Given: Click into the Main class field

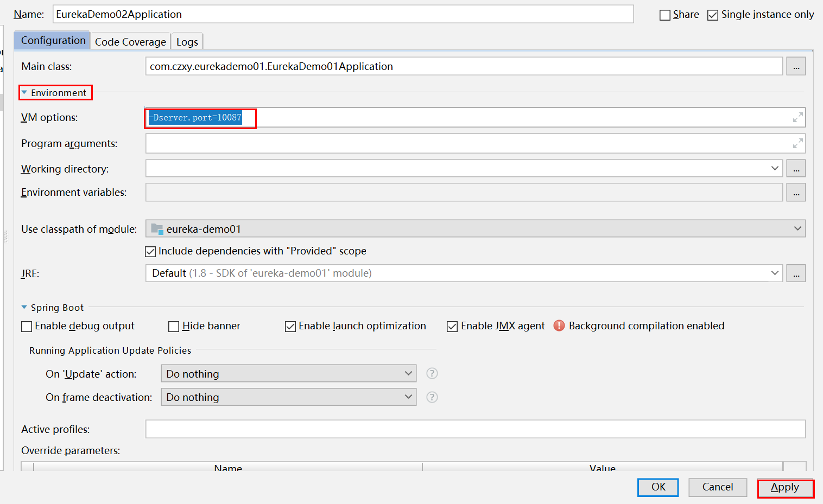Looking at the screenshot, I should tap(464, 66).
